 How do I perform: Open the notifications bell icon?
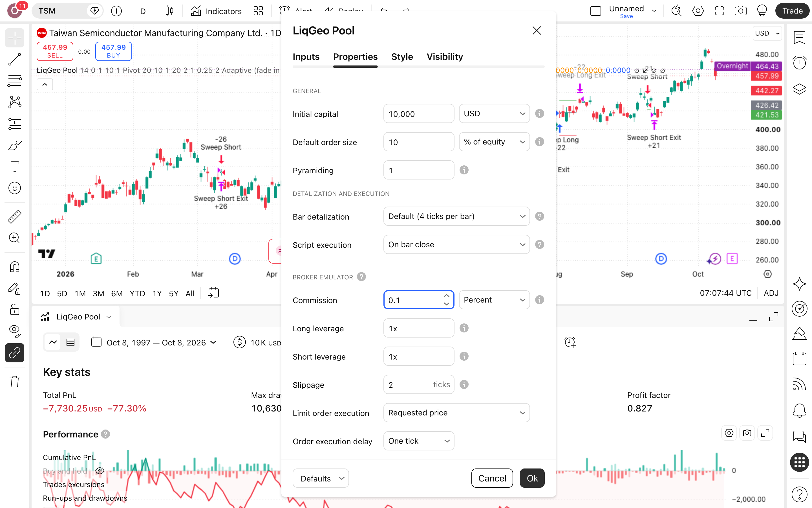point(800,410)
